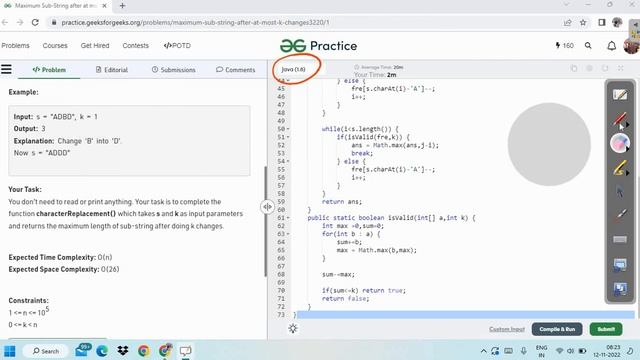Click the splitter handle between problem and editor
The height and width of the screenshot is (360, 640).
pos(267,207)
